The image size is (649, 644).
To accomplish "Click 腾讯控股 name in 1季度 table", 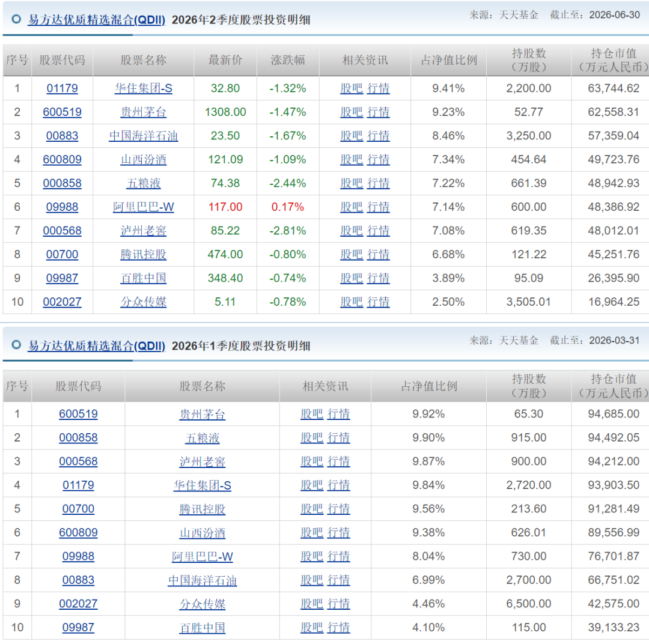I will 202,509.
